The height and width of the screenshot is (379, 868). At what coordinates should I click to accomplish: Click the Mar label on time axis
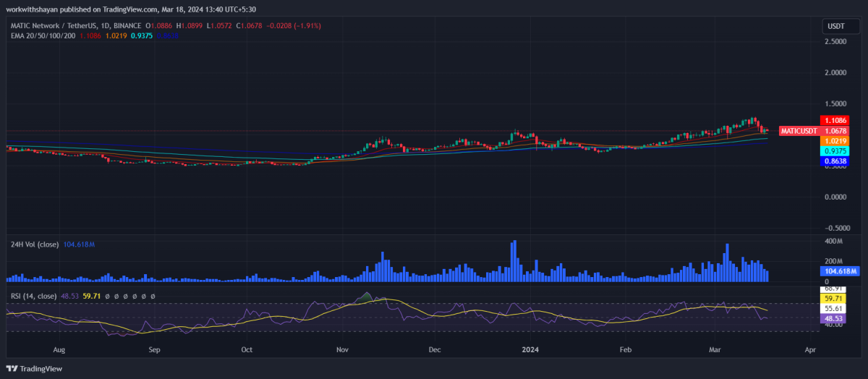point(716,349)
